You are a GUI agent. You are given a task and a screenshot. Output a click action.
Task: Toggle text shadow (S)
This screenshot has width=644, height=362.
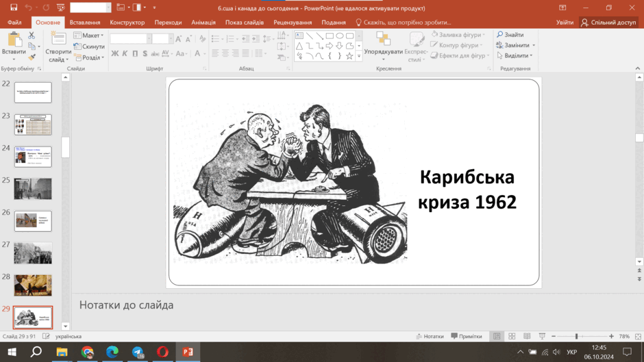coord(145,54)
